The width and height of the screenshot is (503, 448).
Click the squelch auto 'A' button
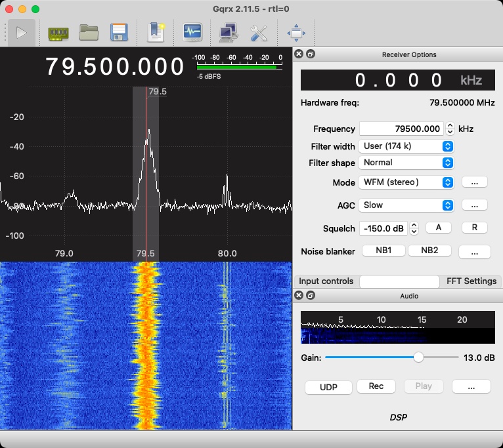(x=439, y=228)
